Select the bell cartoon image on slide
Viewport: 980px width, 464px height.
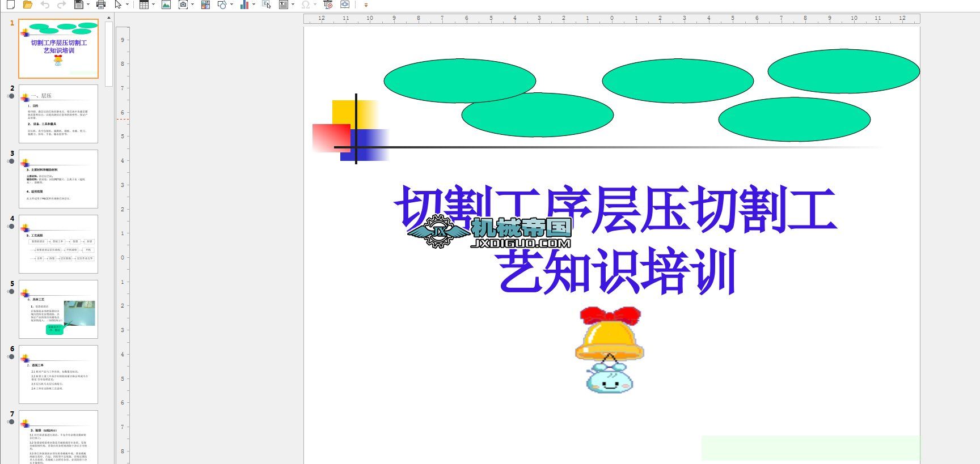pos(609,350)
